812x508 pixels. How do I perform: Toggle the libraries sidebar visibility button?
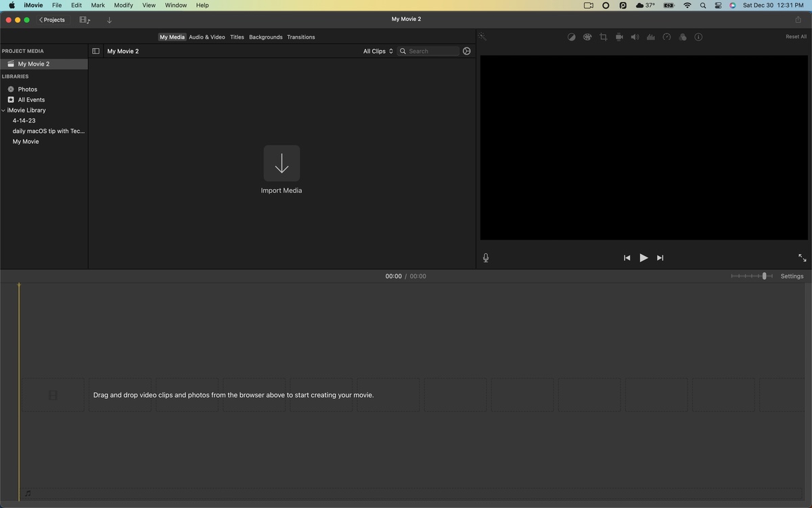tap(95, 51)
